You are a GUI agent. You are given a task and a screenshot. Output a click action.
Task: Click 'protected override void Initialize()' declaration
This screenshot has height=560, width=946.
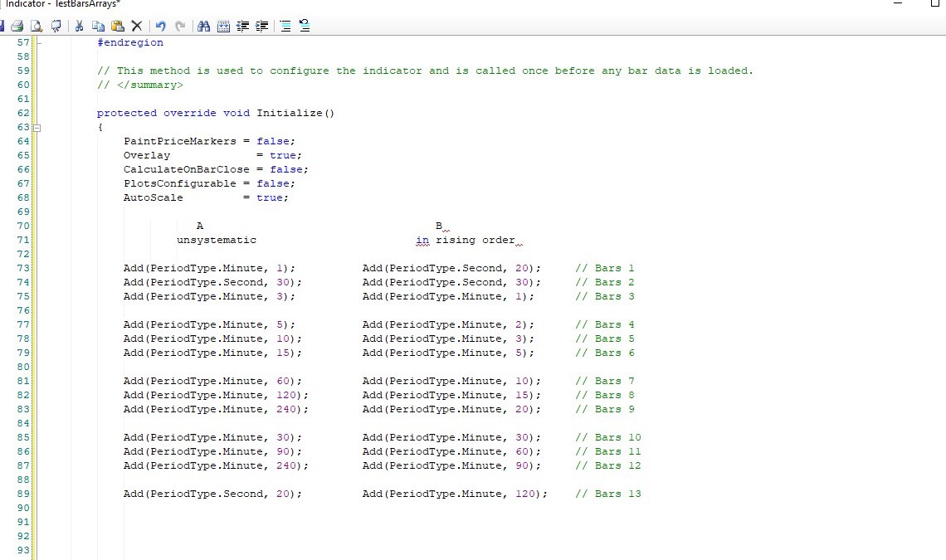coord(216,113)
